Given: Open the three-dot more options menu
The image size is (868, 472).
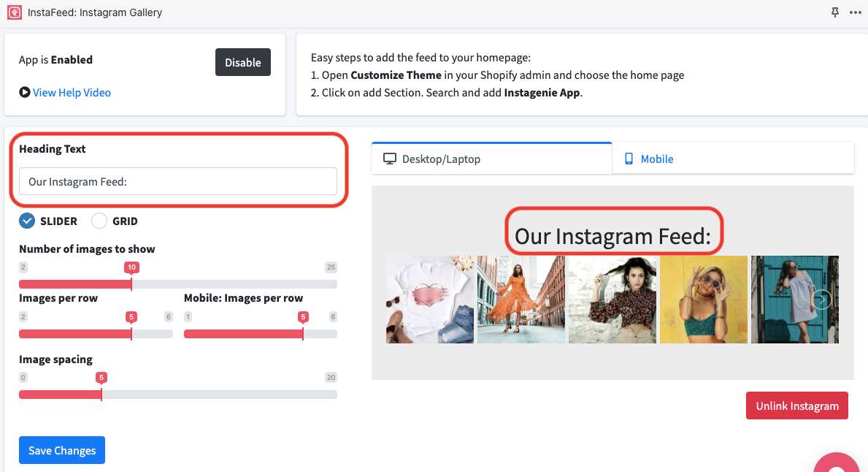Looking at the screenshot, I should [x=856, y=12].
